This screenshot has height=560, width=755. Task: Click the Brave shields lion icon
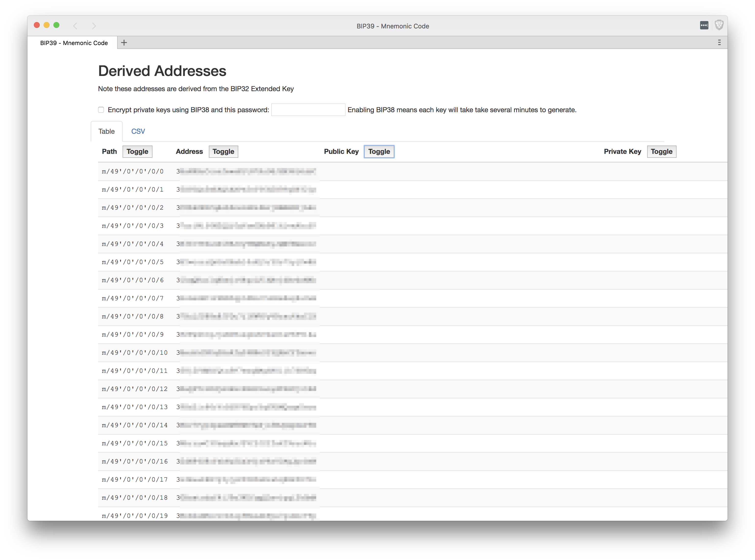pos(719,25)
